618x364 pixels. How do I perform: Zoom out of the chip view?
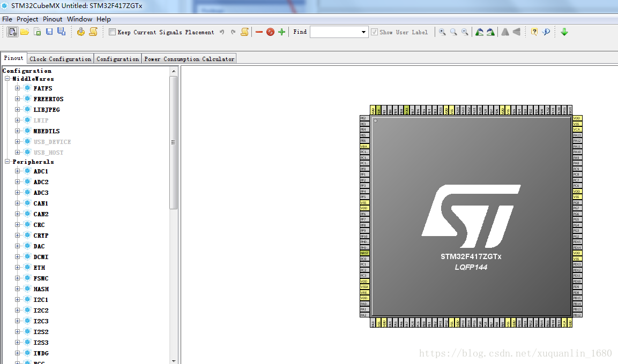465,32
